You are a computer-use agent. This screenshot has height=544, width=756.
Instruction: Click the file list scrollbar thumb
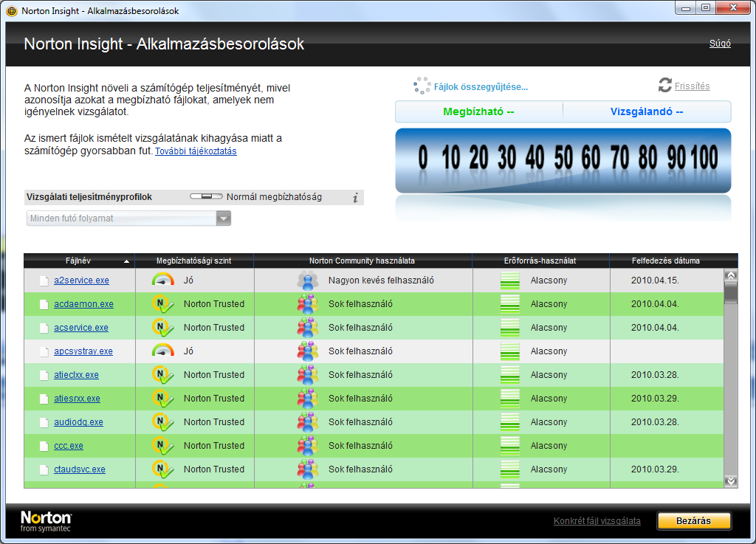[x=731, y=293]
